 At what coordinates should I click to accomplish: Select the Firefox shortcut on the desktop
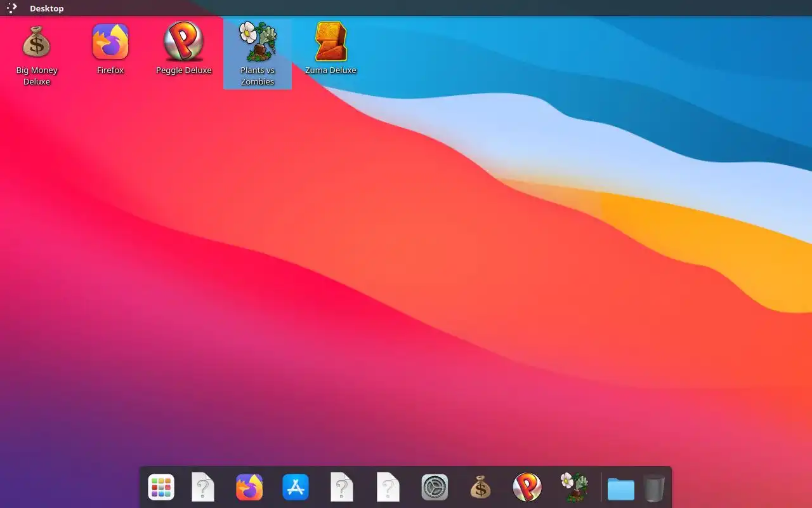point(110,49)
